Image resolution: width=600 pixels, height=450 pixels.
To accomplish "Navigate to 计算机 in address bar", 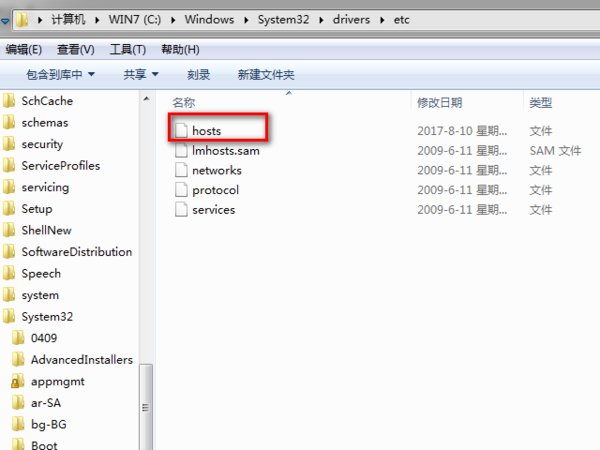I will (68, 19).
